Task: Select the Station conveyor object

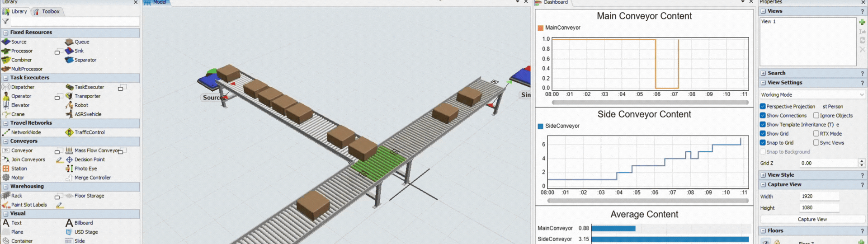Action: [14, 169]
